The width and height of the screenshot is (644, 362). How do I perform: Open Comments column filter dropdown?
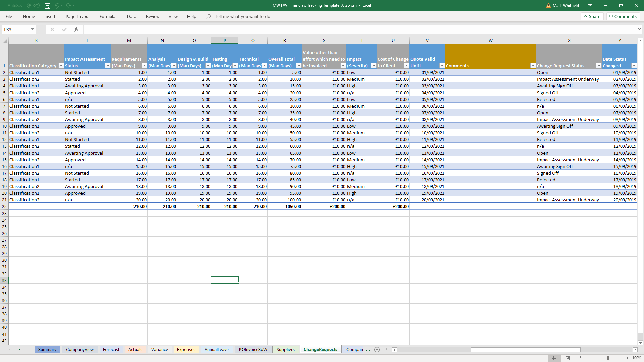tap(533, 66)
